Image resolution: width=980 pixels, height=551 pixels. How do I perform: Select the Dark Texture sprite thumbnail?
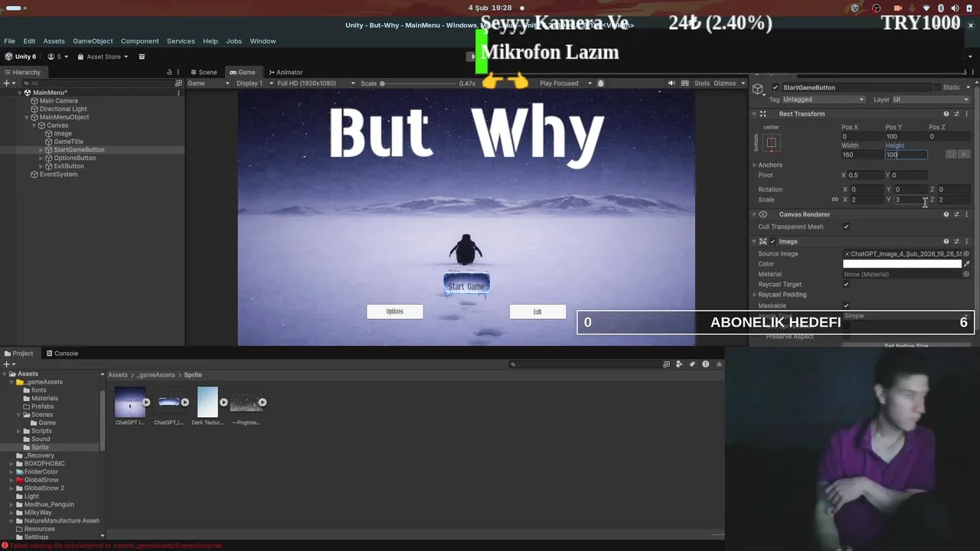(207, 403)
